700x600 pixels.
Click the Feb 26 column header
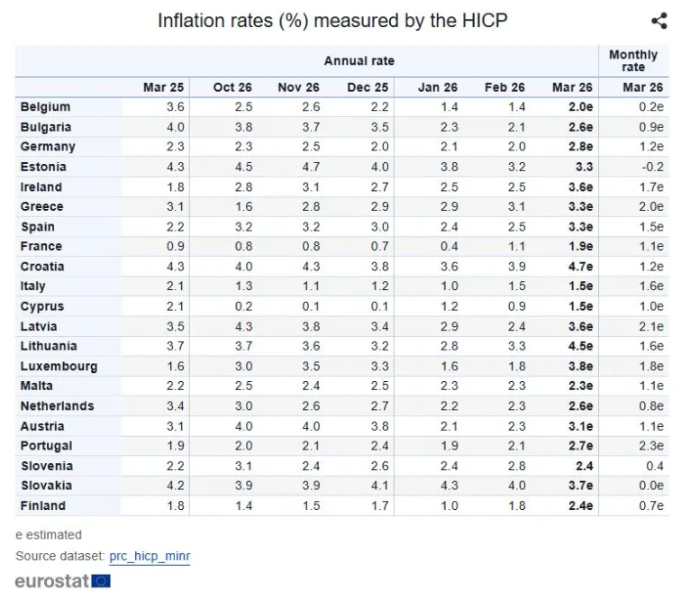[505, 87]
